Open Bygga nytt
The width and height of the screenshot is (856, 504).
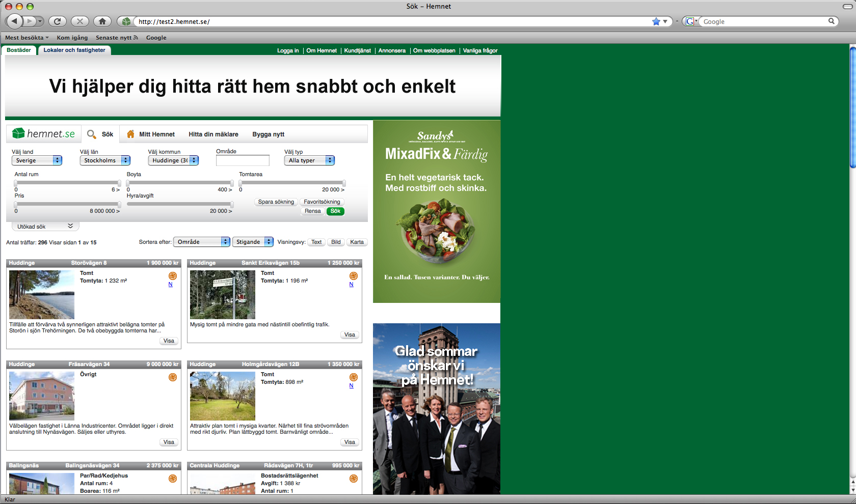point(269,134)
